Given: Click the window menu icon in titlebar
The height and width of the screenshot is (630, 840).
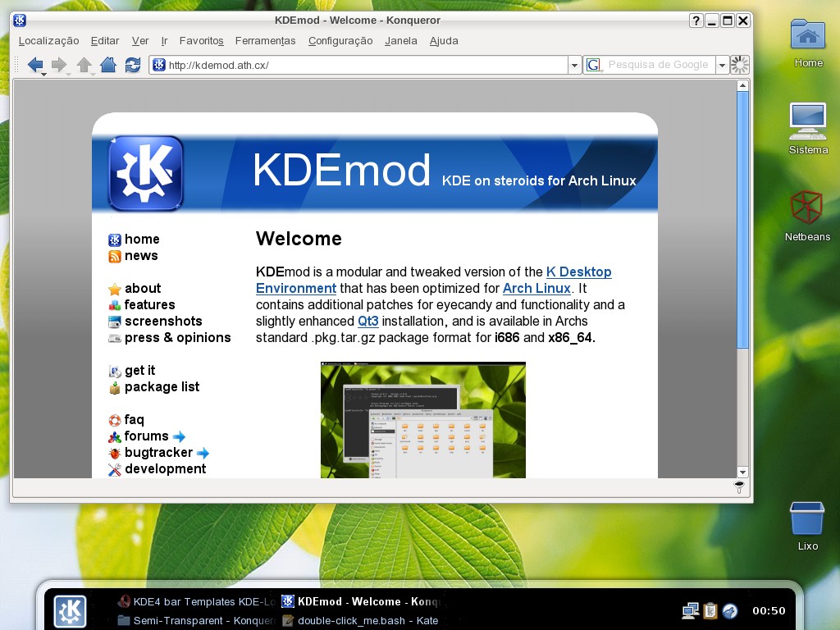Looking at the screenshot, I should 20,21.
